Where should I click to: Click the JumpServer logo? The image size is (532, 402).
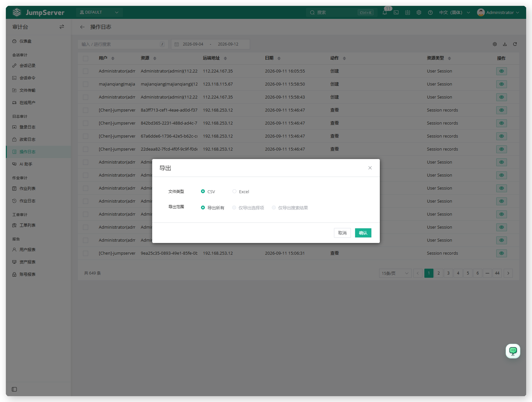(x=38, y=12)
